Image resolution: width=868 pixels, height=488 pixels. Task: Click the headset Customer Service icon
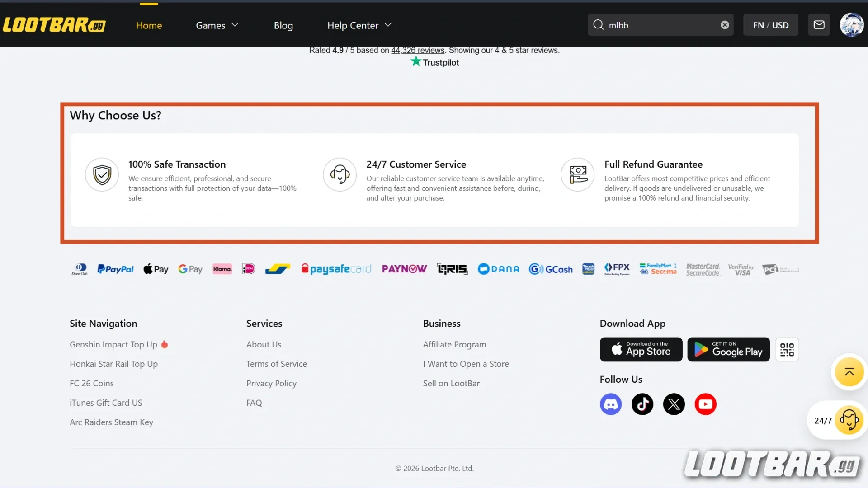pos(340,174)
